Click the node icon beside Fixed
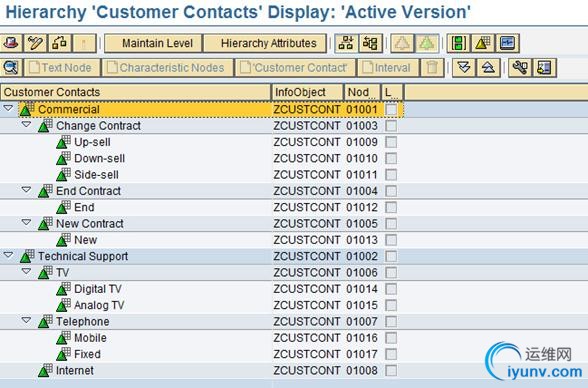The height and width of the screenshot is (388, 588). (64, 354)
